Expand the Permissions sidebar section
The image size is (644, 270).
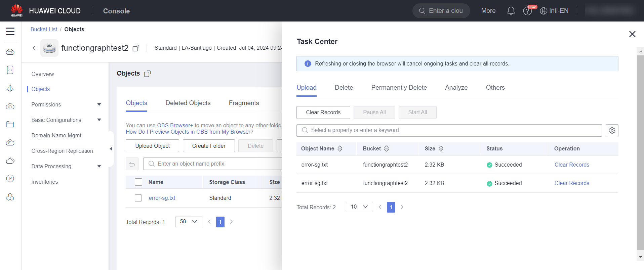[99, 105]
